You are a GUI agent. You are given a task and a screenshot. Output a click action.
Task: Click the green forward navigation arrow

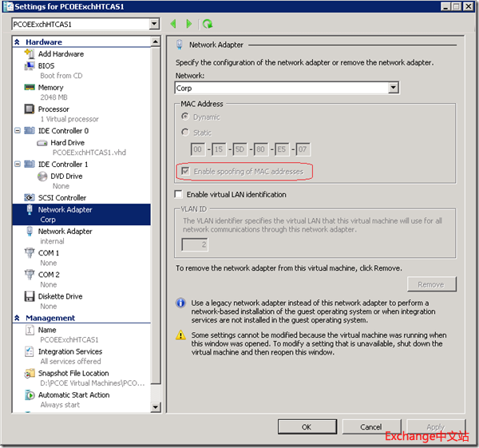click(x=189, y=25)
